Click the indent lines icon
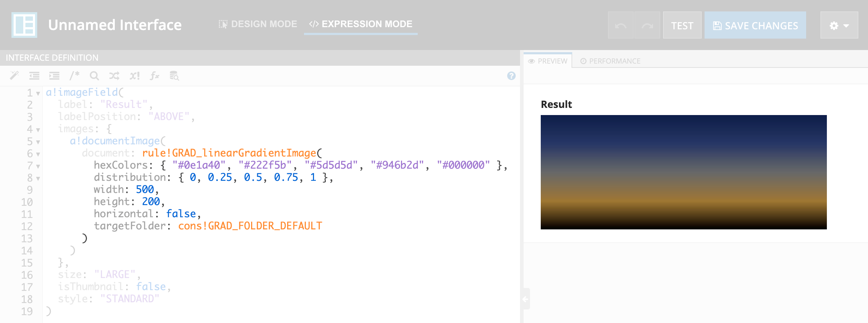This screenshot has height=323, width=868. click(54, 76)
